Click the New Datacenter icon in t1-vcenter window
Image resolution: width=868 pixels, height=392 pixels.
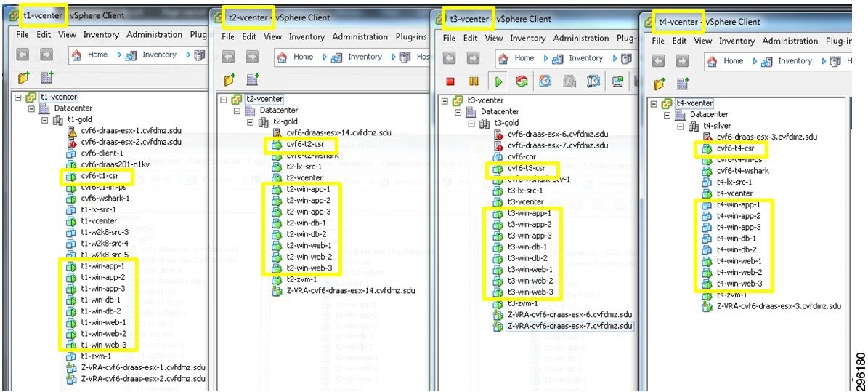coord(47,77)
